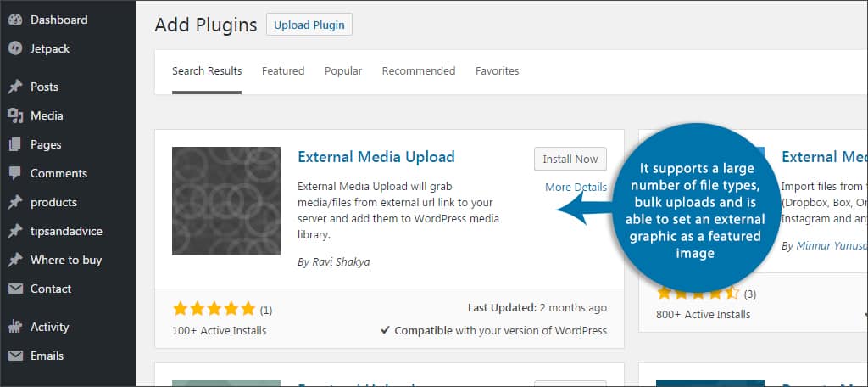Click the Comments bubble icon
The width and height of the screenshot is (868, 387).
(15, 173)
